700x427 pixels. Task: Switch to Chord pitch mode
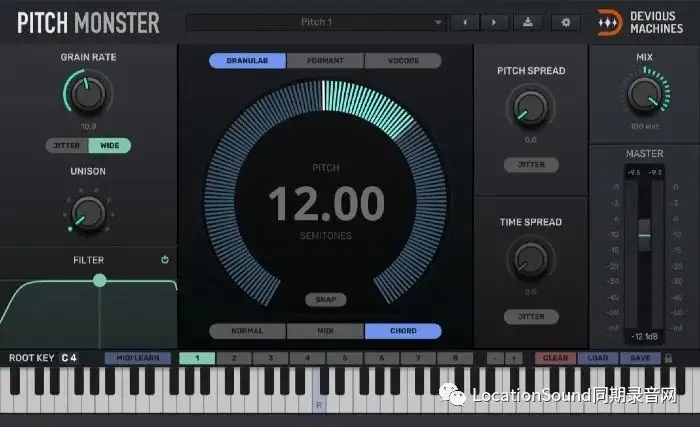(x=403, y=331)
